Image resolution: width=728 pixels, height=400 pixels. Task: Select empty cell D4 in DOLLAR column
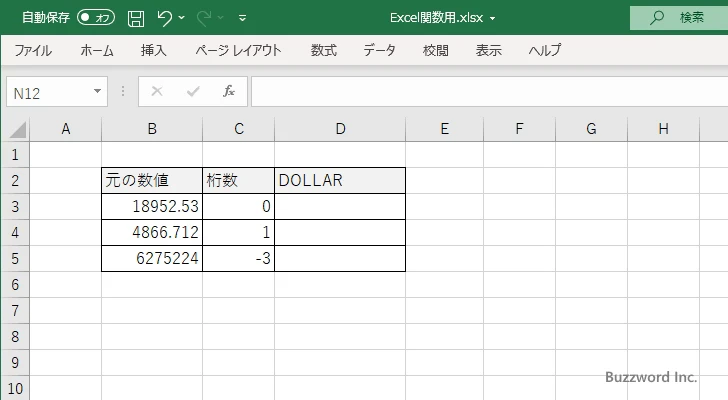pyautogui.click(x=340, y=232)
